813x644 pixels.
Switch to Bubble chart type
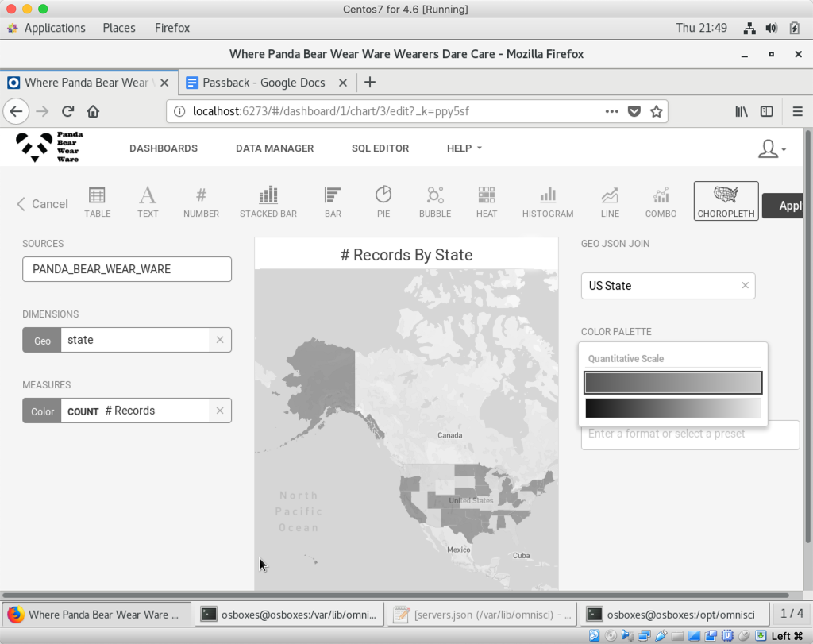435,202
